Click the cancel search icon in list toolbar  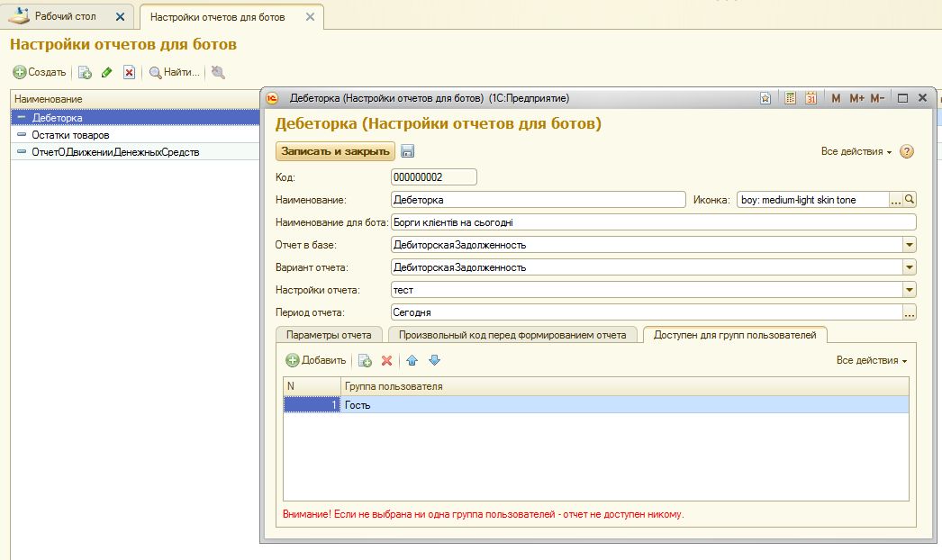pyautogui.click(x=218, y=72)
